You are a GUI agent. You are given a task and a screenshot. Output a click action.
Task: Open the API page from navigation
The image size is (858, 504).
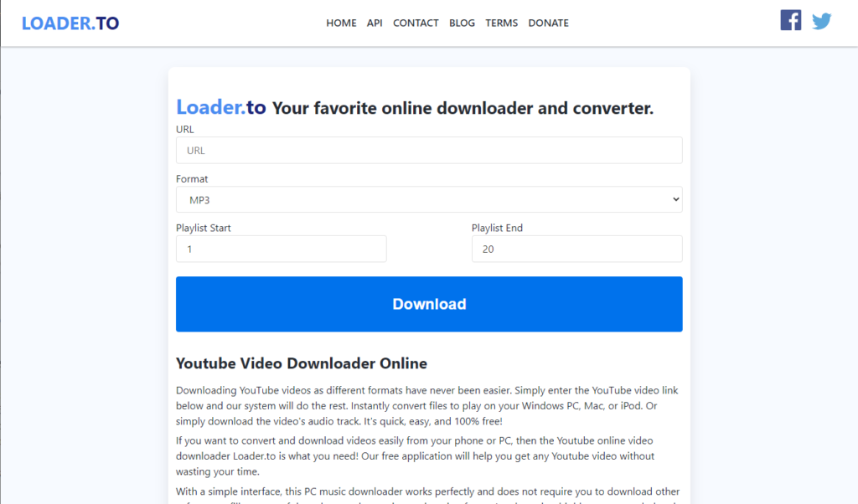[375, 23]
